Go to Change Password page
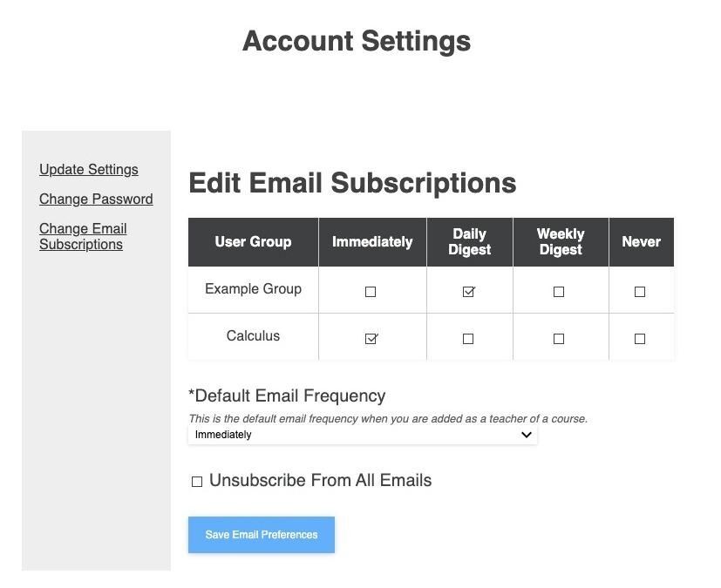721x588 pixels. pyautogui.click(x=96, y=199)
